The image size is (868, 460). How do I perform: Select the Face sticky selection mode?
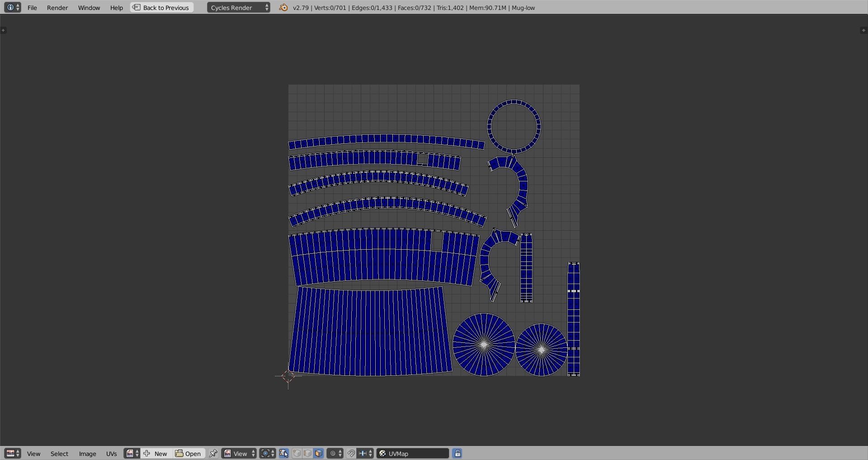click(318, 454)
